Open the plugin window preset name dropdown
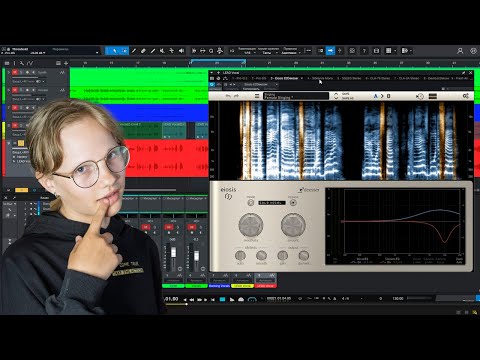This screenshot has width=480, height=360. (261, 85)
